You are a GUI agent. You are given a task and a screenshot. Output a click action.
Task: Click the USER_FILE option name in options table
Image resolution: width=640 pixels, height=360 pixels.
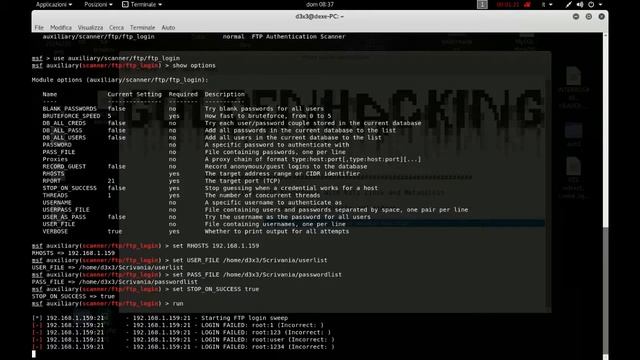pos(59,224)
